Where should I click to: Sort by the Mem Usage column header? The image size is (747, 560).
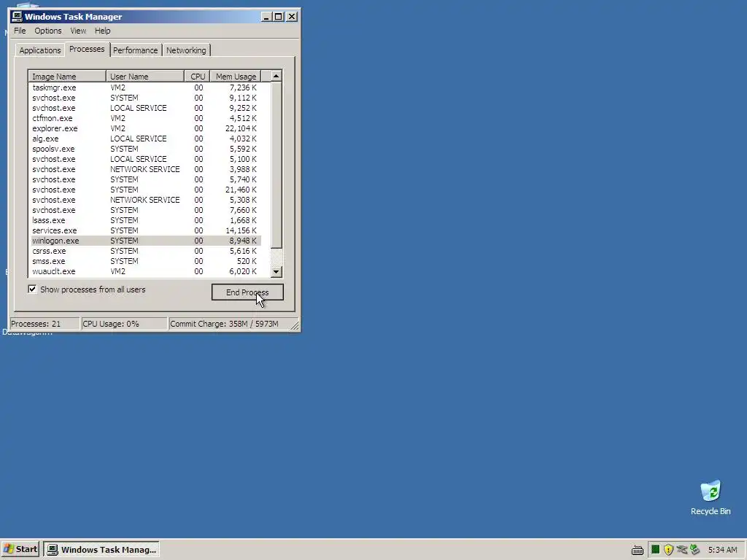tap(236, 76)
